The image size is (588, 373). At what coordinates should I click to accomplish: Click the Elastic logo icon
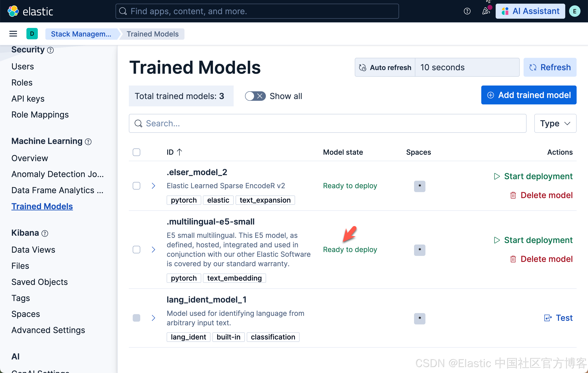tap(13, 11)
